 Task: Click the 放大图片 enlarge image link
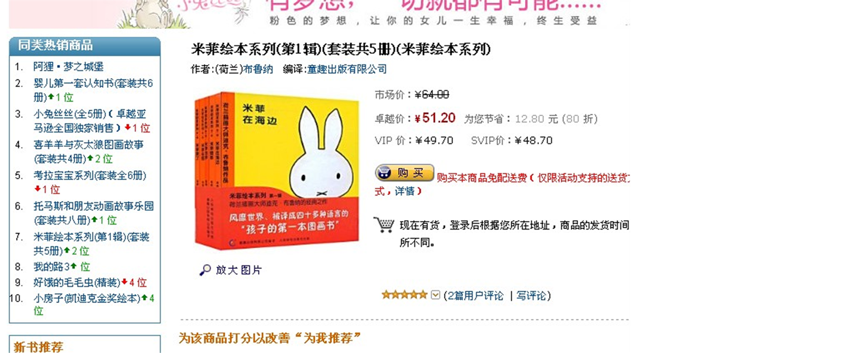239,270
